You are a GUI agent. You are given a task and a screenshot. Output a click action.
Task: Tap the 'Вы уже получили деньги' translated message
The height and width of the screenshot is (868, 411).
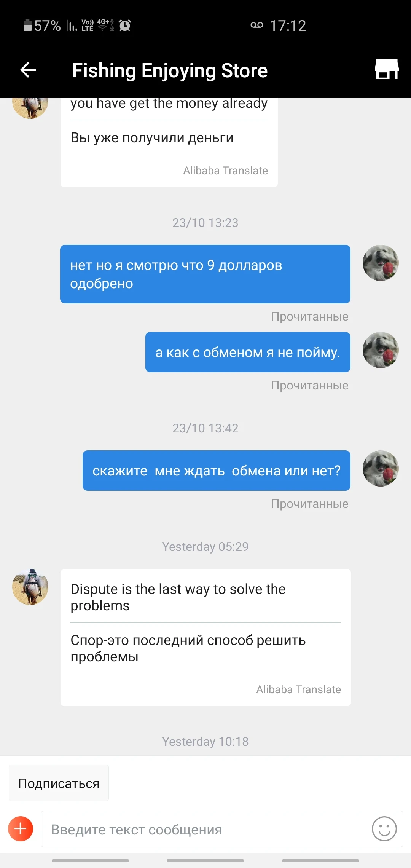point(152,138)
